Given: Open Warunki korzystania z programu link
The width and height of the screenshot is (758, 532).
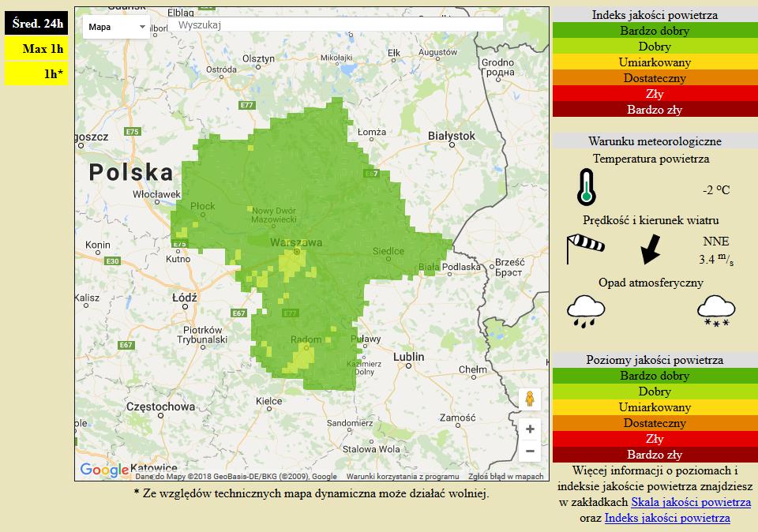Looking at the screenshot, I should click(403, 477).
